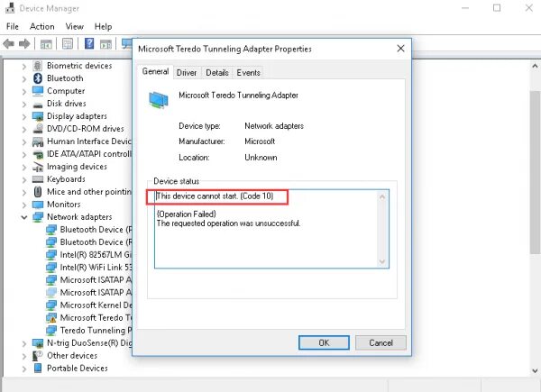Expand the Bluetooth node
Viewport: 541px width, 392px height.
pos(23,79)
